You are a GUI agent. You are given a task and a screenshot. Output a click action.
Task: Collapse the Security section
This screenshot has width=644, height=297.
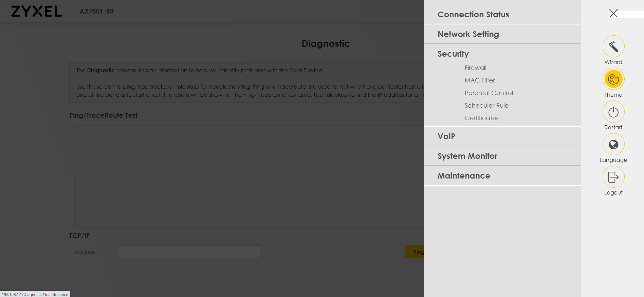tap(453, 54)
